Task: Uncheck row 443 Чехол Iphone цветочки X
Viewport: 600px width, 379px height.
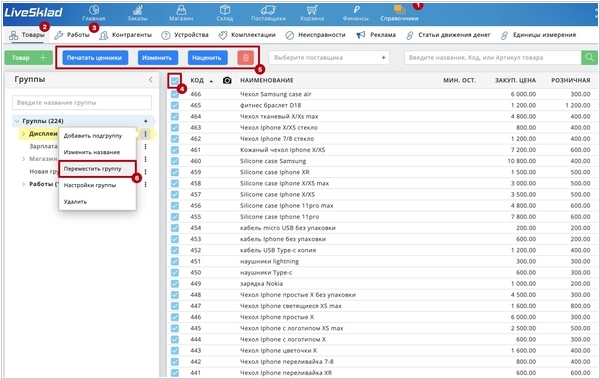Action: click(x=175, y=350)
